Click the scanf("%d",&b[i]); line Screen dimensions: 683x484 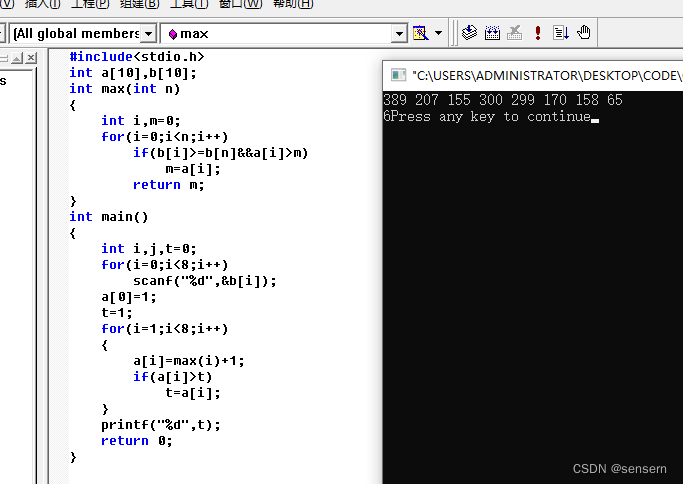coord(205,281)
